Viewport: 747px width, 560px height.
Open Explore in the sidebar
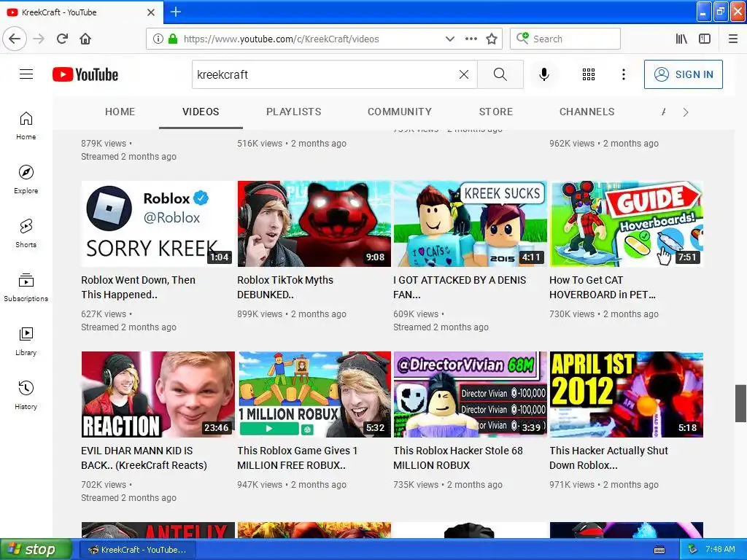(x=26, y=180)
